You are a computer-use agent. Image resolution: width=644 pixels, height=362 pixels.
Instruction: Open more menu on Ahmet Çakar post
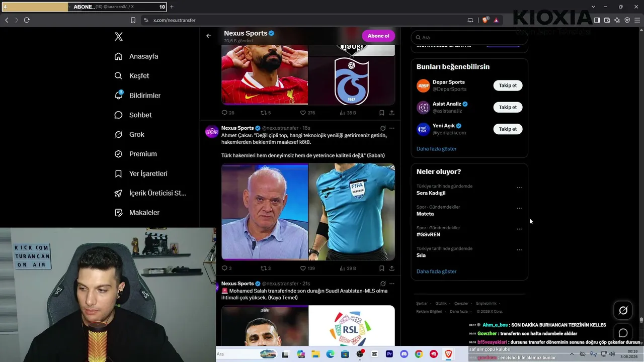point(392,128)
